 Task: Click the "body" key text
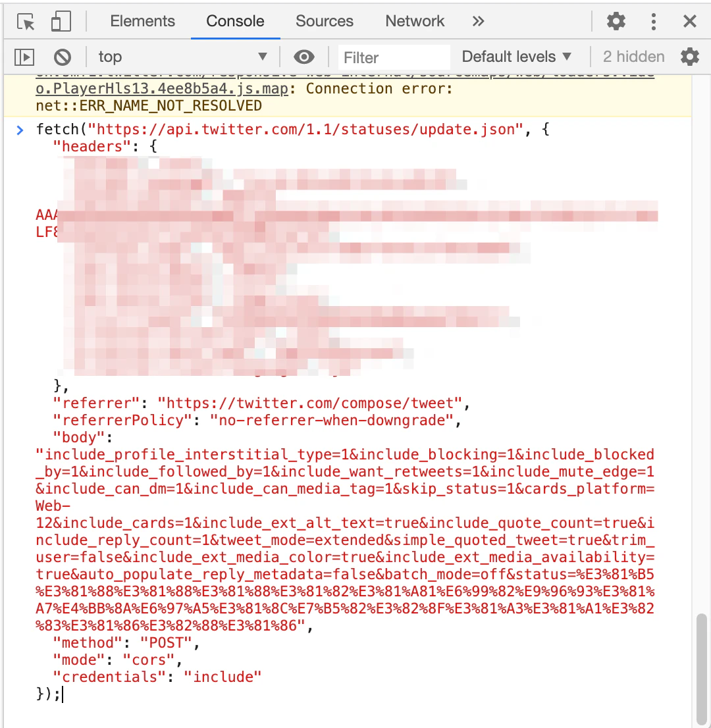tap(79, 437)
